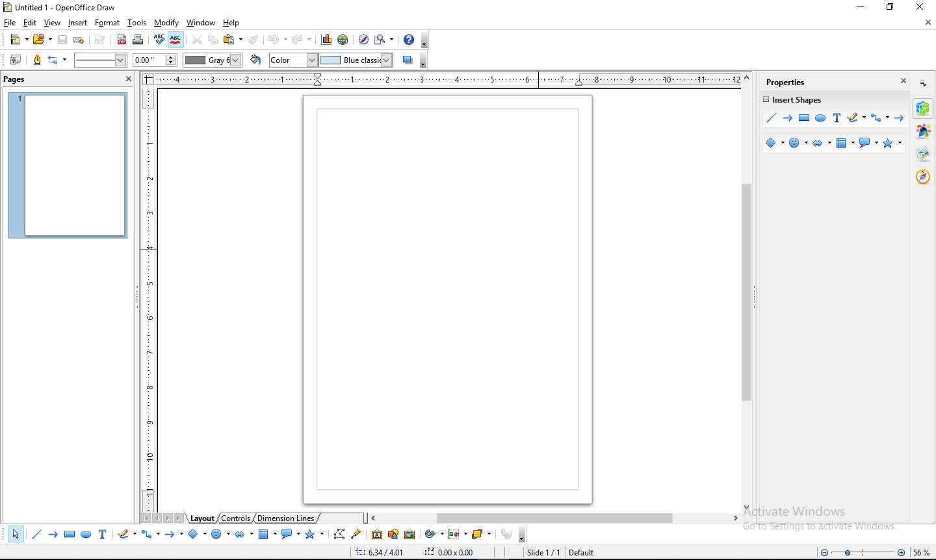936x560 pixels.
Task: Export the document as PDF
Action: coord(122,40)
